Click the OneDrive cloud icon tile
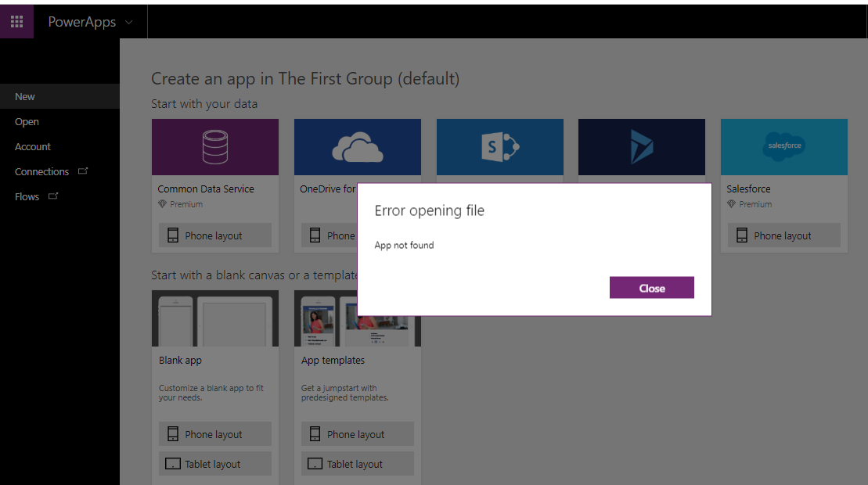The height and width of the screenshot is (485, 868). point(357,147)
